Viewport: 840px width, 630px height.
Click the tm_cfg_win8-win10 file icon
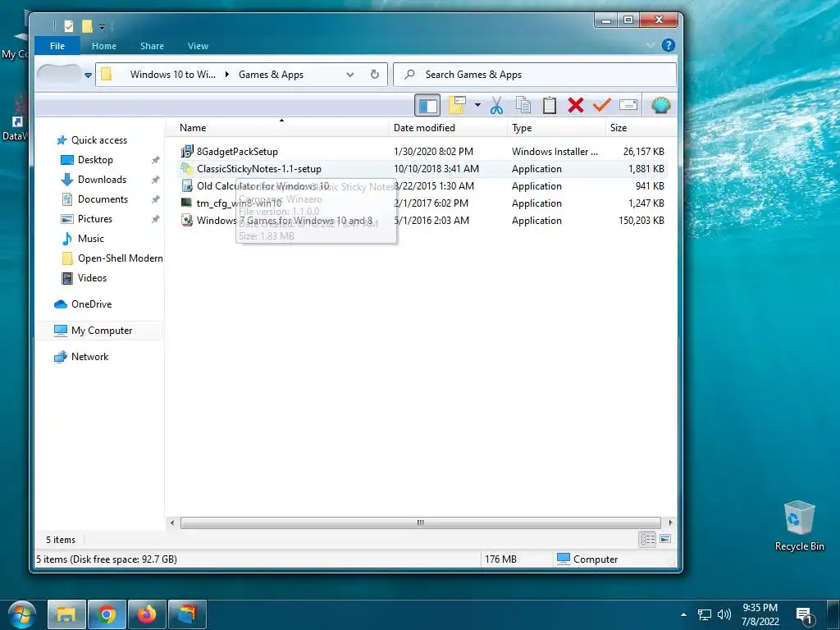click(186, 203)
